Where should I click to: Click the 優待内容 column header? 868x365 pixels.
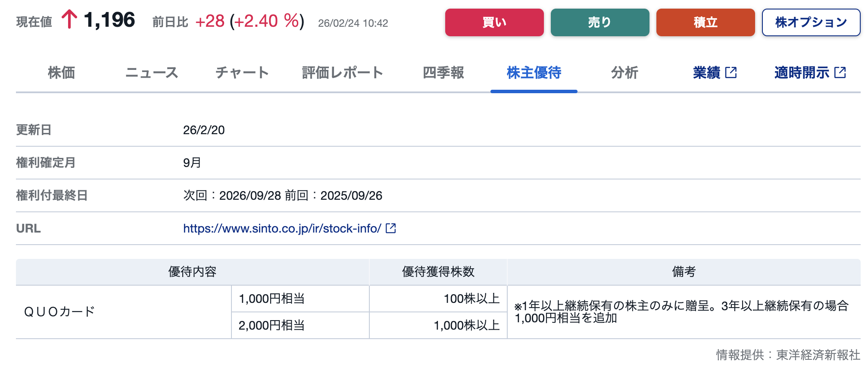(x=192, y=272)
